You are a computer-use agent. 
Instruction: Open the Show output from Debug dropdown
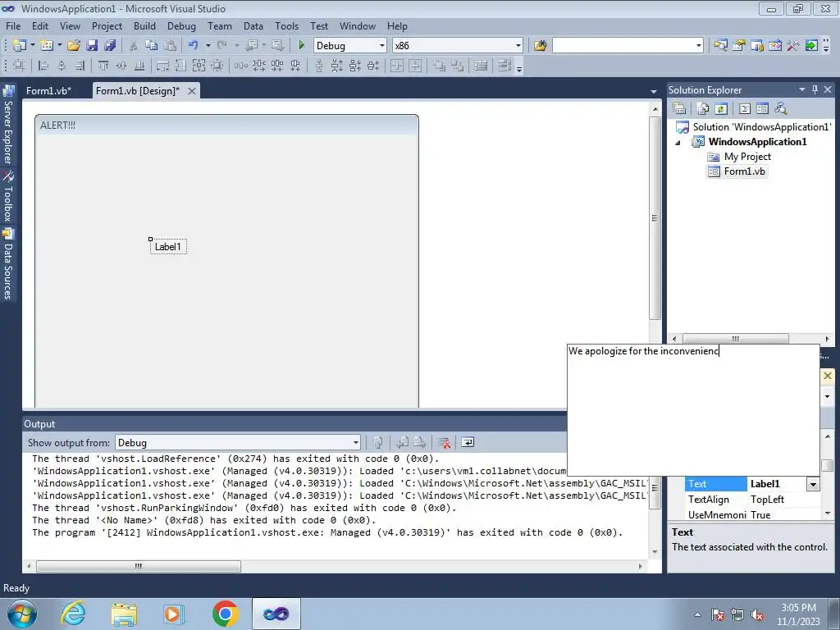click(x=356, y=442)
